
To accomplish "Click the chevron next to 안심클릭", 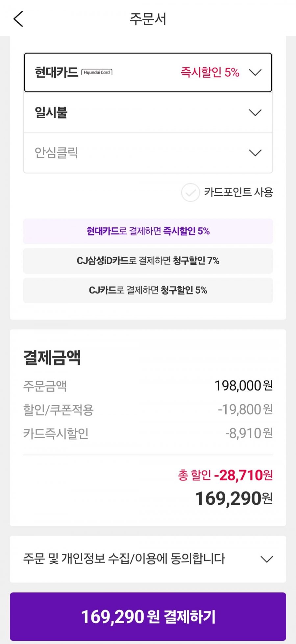I will (x=255, y=153).
